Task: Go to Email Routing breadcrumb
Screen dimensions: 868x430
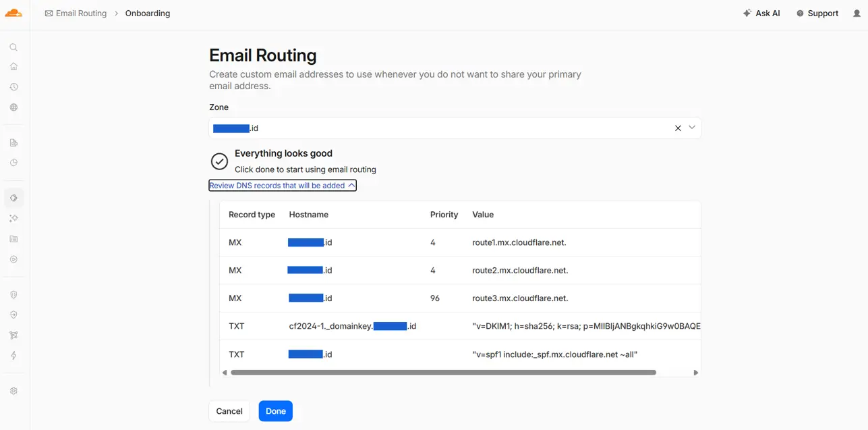Action: point(76,14)
